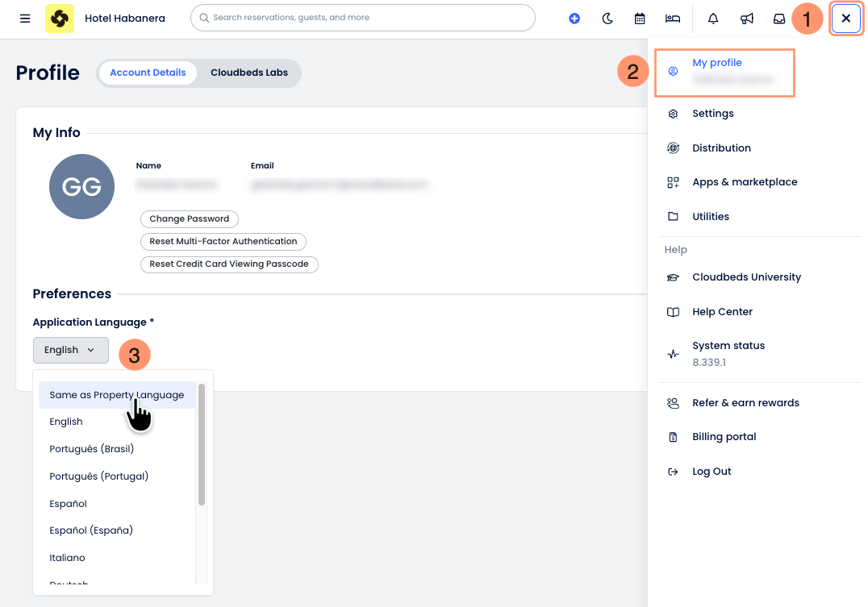Screen dimensions: 868x607
Task: Click the Distribution globe icon
Action: [673, 148]
